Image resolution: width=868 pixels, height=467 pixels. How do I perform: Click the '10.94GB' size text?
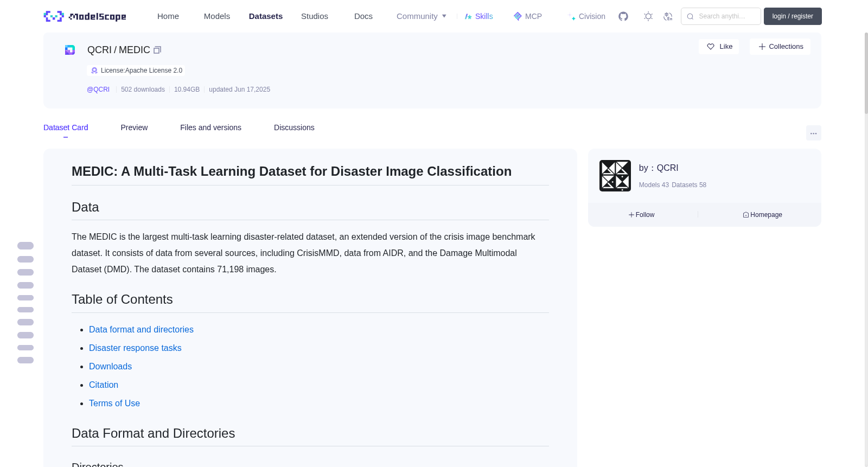(187, 89)
